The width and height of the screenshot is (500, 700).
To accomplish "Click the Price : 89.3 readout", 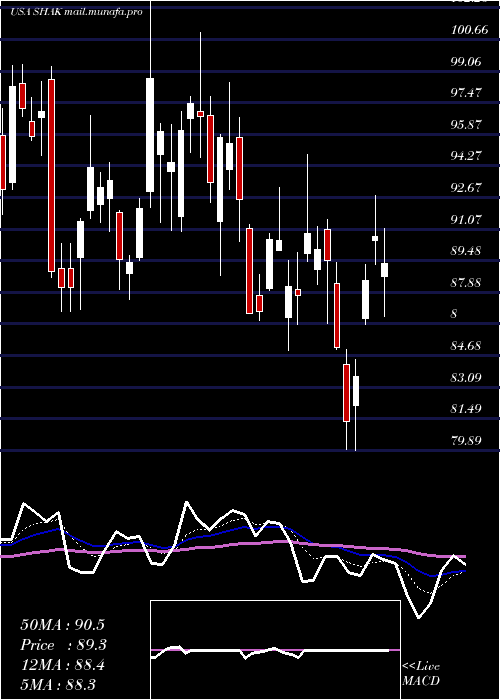I will 64,645.
